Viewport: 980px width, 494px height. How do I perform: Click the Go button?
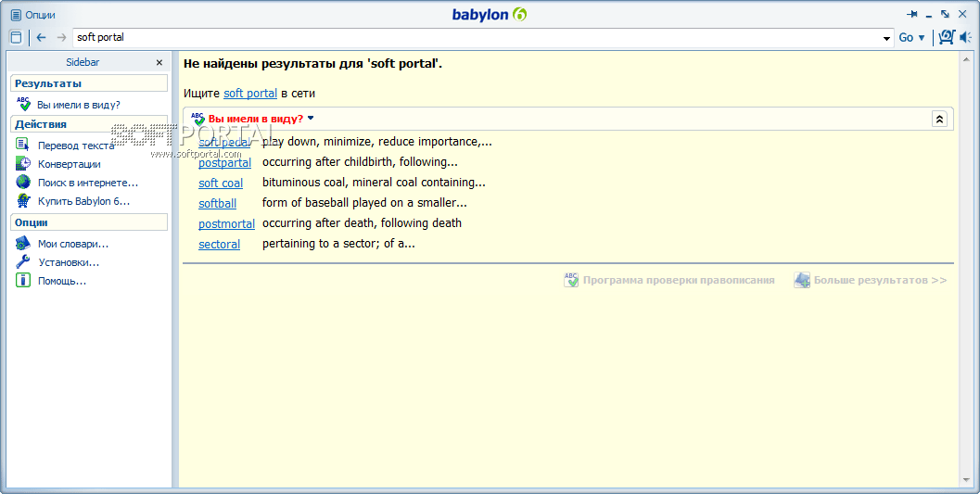906,37
